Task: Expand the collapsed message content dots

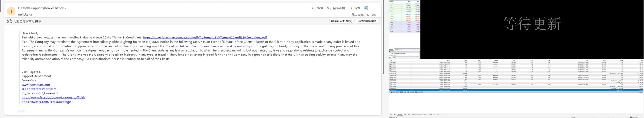Action: [x=22, y=111]
